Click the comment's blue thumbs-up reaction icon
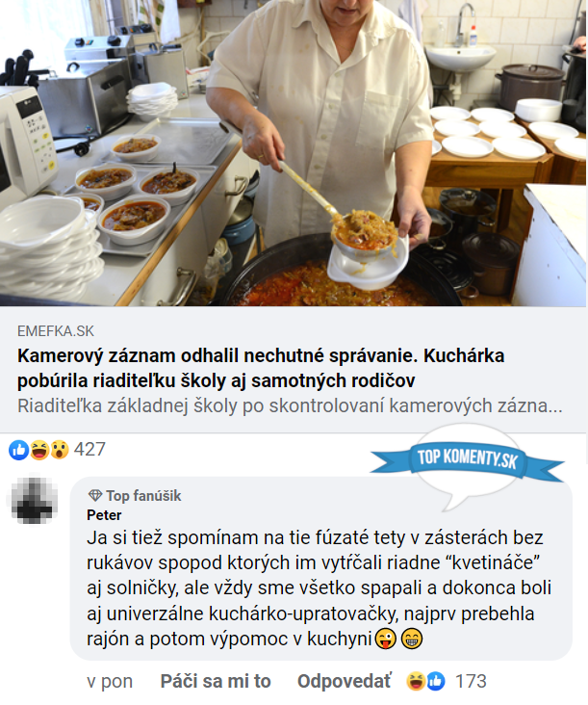Viewport: 588px width, 705px height. point(436,681)
